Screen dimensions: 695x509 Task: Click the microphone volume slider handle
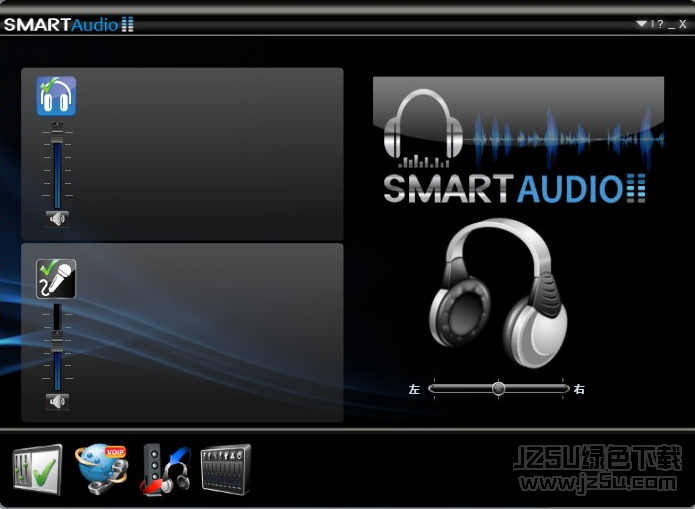click(57, 341)
